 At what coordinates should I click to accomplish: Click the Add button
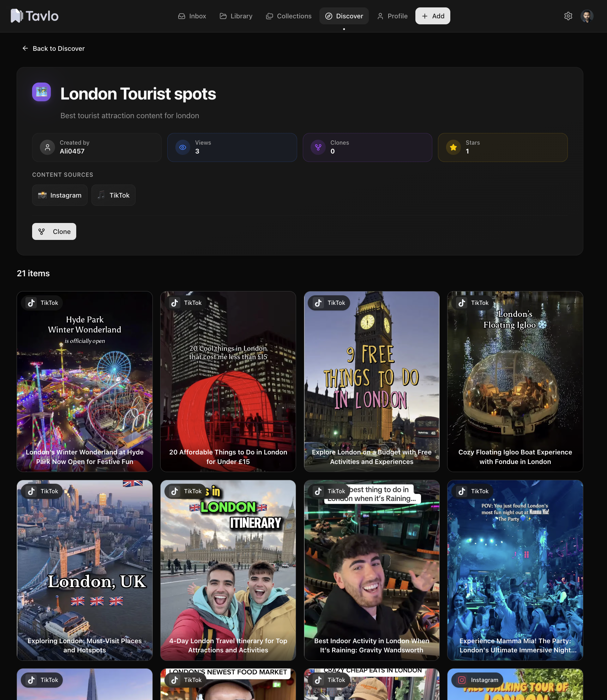432,16
